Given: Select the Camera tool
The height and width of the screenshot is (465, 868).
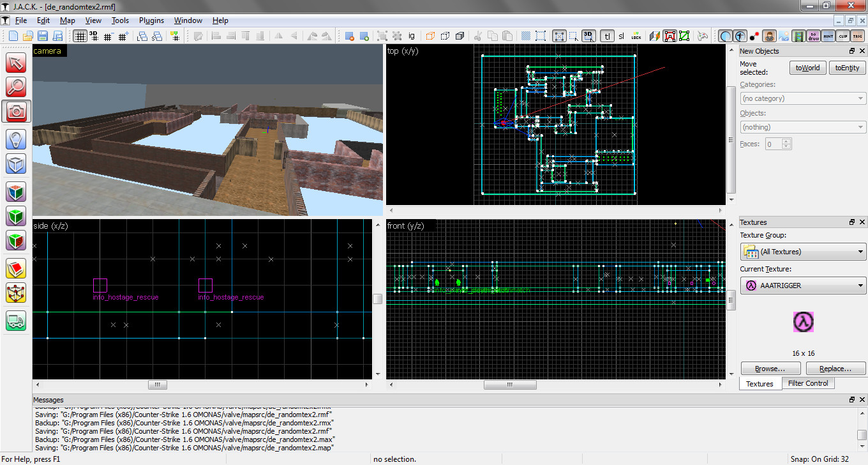Looking at the screenshot, I should click(16, 112).
